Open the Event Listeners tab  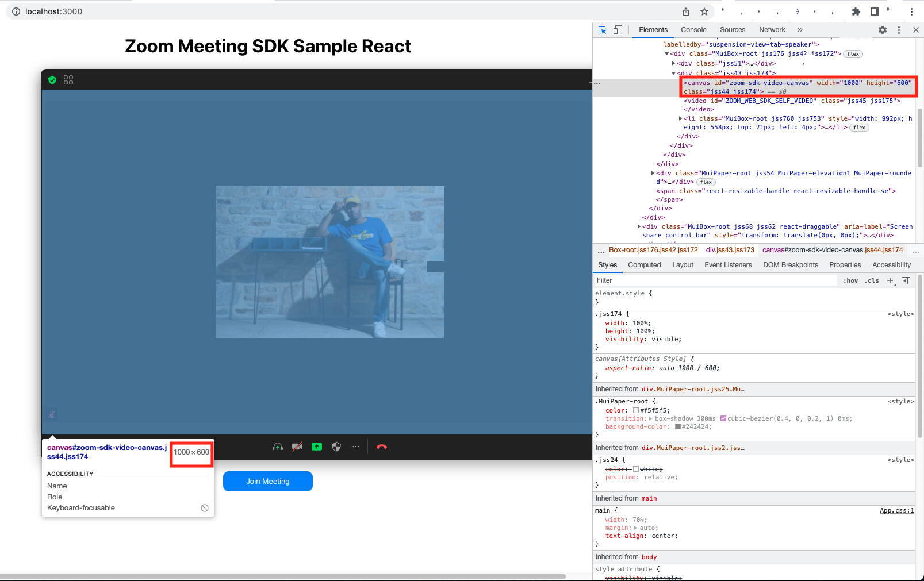click(x=728, y=265)
